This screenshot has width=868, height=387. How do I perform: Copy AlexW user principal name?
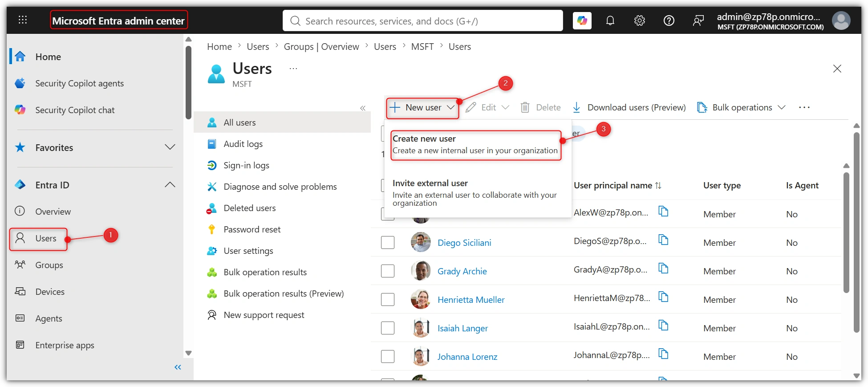pyautogui.click(x=663, y=211)
